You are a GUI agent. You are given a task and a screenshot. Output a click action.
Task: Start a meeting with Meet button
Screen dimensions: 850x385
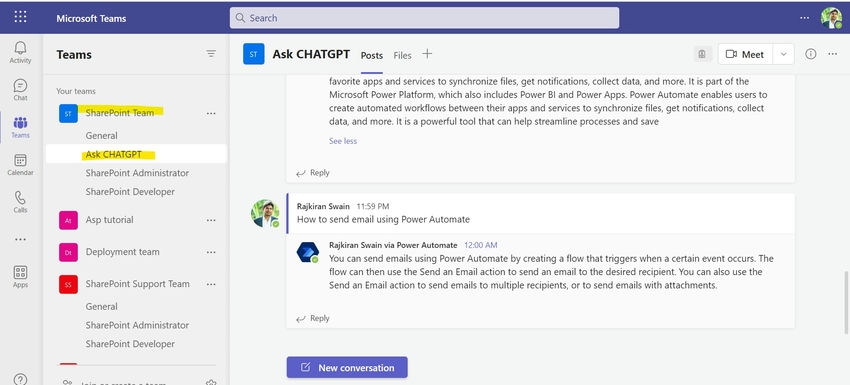tap(745, 54)
